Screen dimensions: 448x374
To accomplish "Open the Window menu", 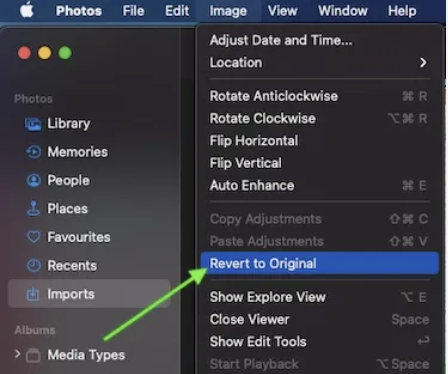I will tap(343, 11).
